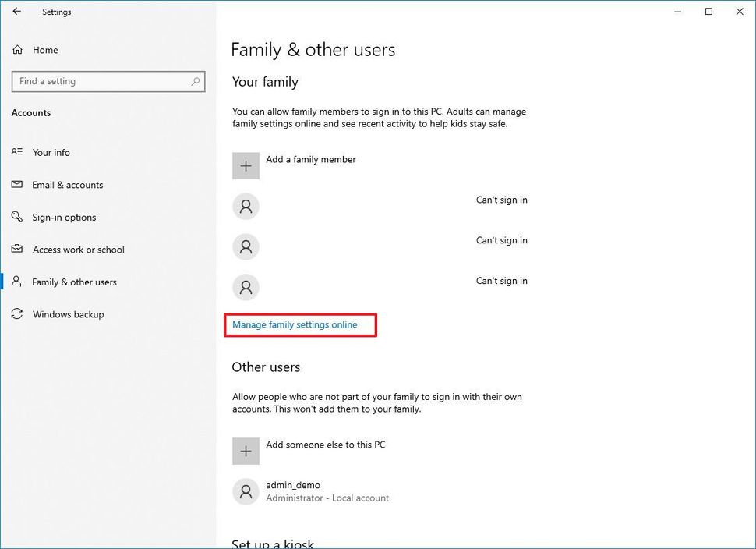Click Add someone else to this PC

pyautogui.click(x=325, y=445)
